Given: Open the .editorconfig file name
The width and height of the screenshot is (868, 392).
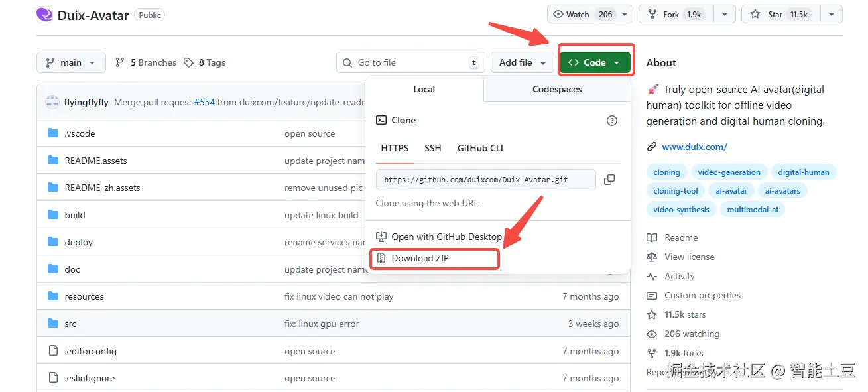Looking at the screenshot, I should point(90,351).
